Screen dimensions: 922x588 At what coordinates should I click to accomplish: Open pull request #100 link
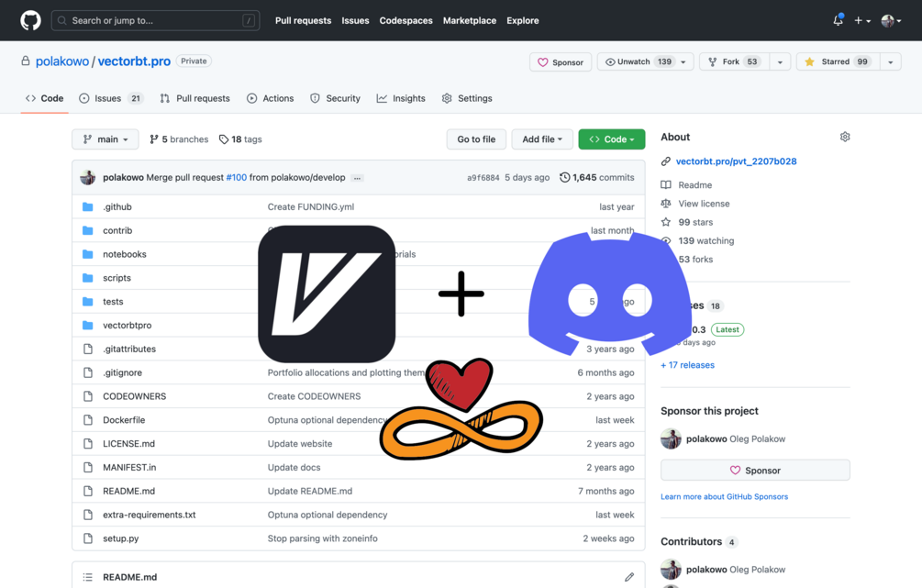tap(237, 178)
